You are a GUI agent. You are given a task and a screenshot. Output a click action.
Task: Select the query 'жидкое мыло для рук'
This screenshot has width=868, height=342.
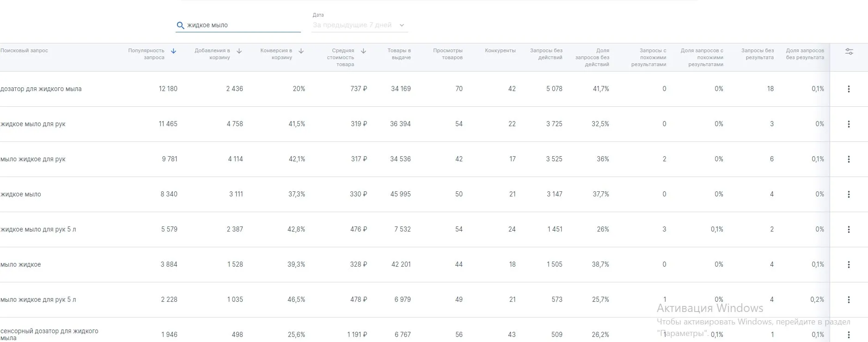point(33,124)
